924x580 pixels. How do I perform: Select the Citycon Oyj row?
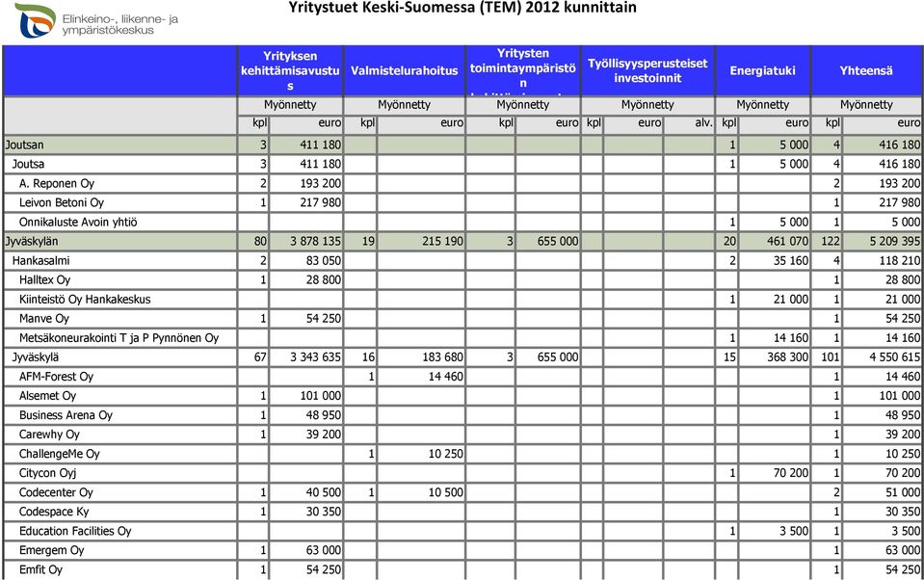pyautogui.click(x=462, y=473)
